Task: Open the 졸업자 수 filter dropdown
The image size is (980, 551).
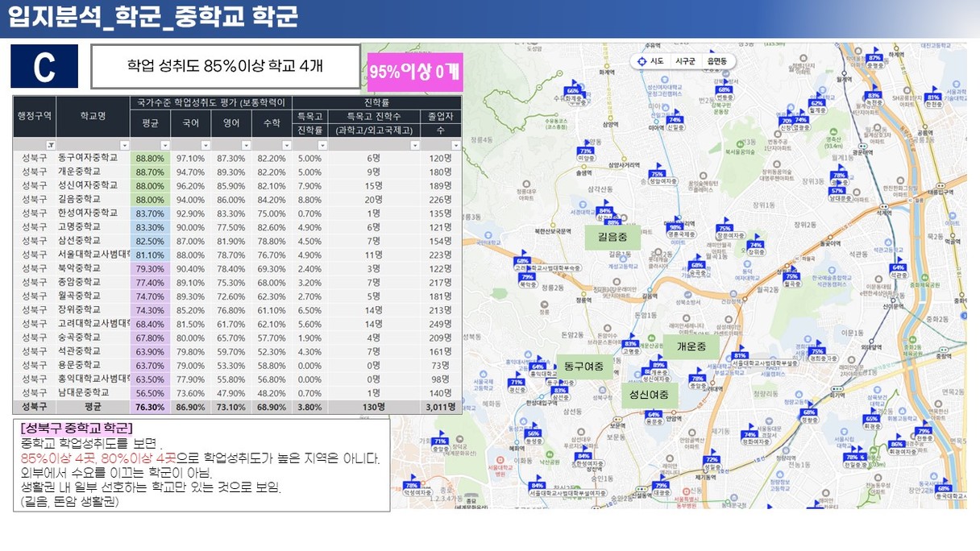Action: pos(455,146)
